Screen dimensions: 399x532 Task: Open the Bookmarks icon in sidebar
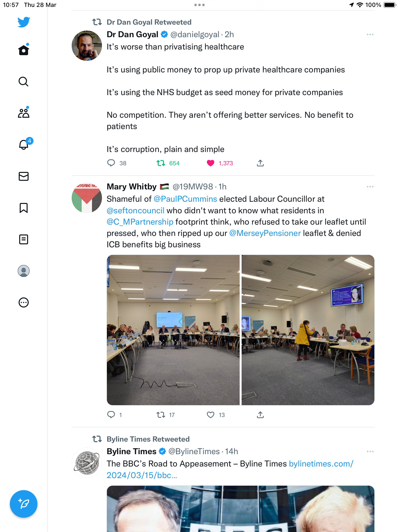point(24,208)
